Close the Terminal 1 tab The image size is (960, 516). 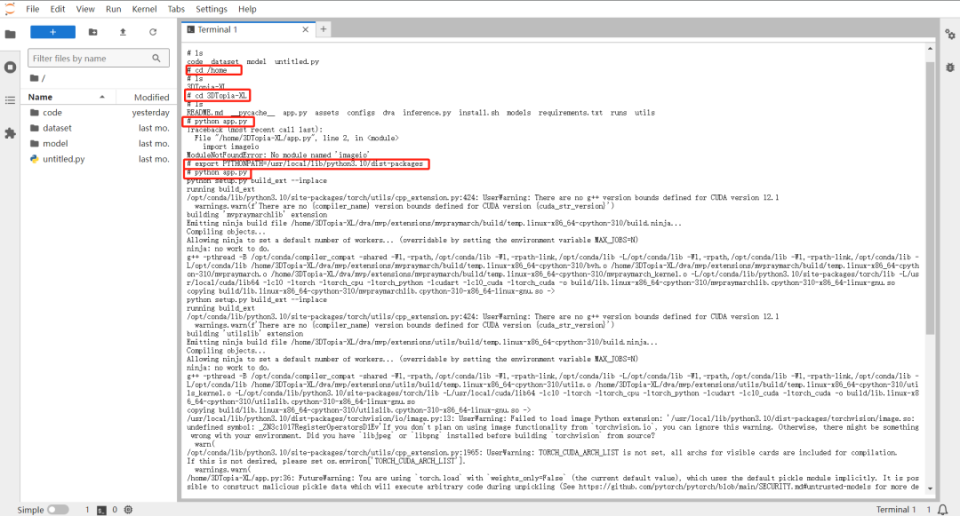(x=306, y=29)
